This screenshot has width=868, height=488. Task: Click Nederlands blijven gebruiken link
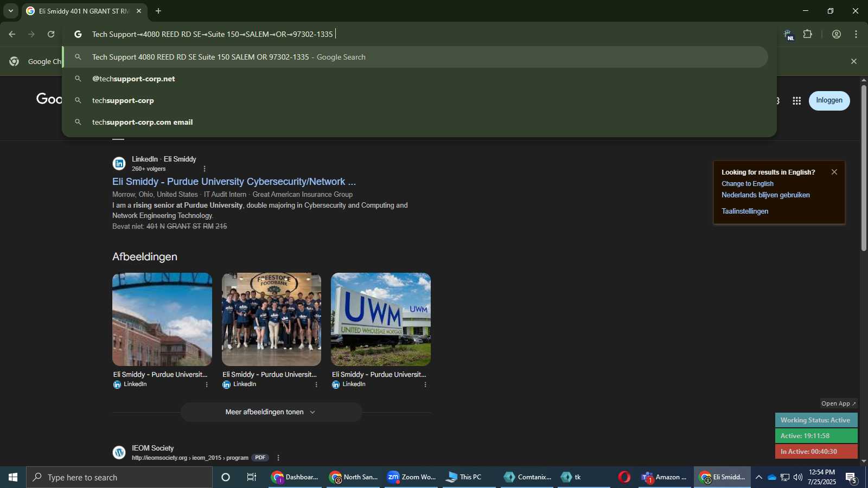(765, 195)
